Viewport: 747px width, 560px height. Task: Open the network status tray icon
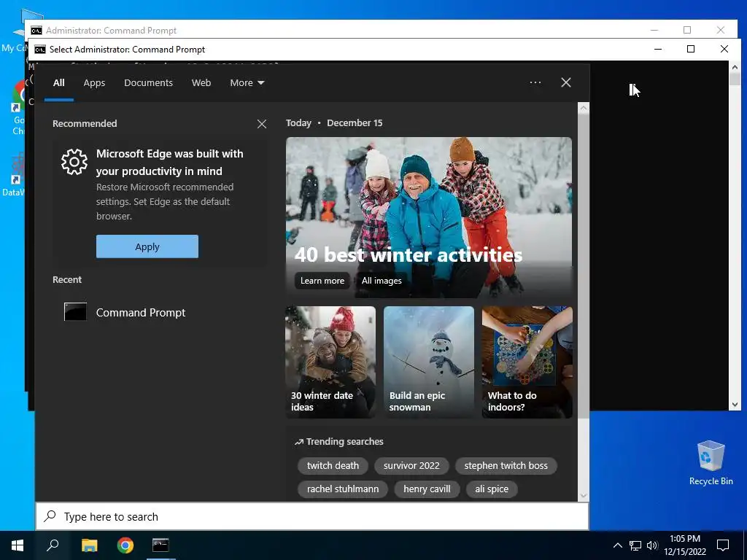(635, 545)
